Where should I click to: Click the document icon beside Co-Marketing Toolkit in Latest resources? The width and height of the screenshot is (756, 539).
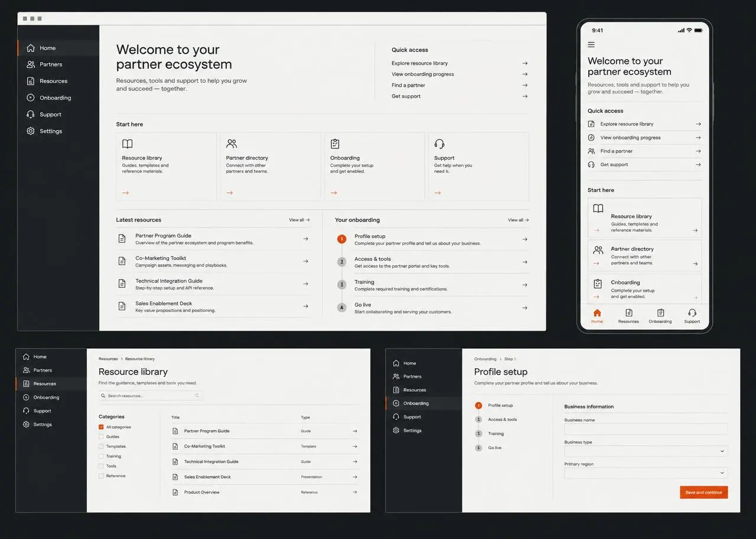click(x=122, y=261)
